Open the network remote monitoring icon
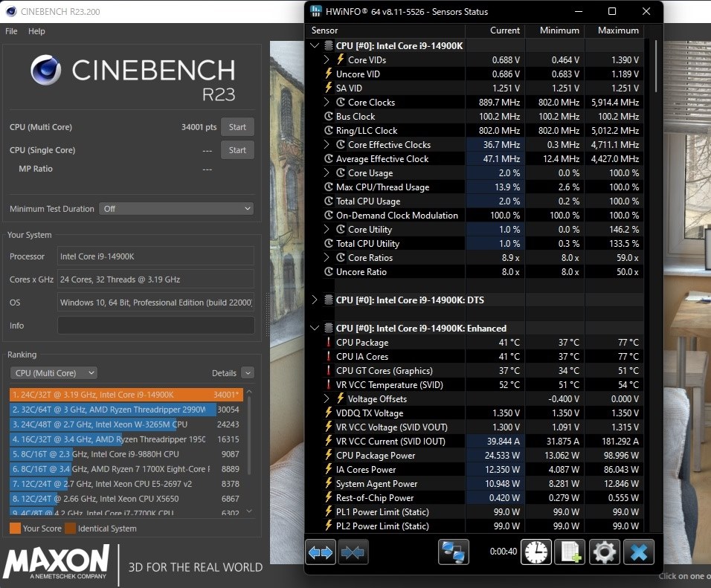The image size is (711, 588). tap(454, 552)
